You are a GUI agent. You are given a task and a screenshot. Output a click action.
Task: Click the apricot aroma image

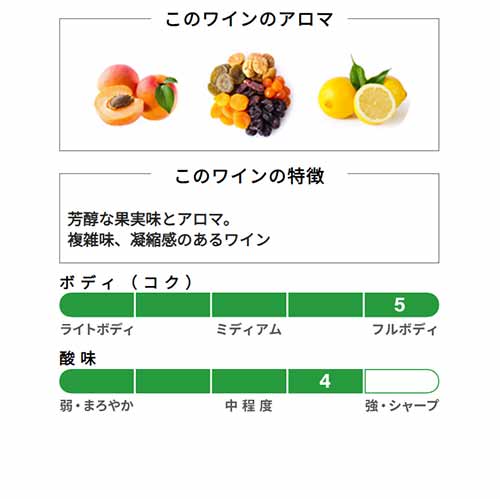pos(136,95)
